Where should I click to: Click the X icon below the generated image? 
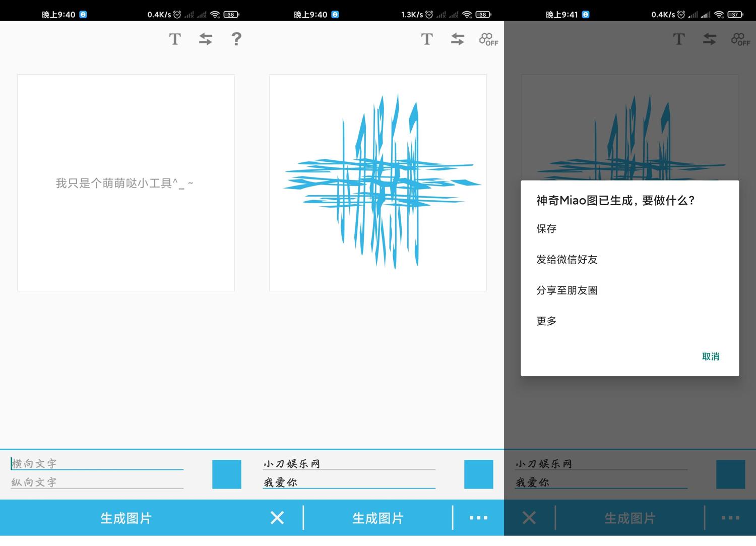point(277,518)
